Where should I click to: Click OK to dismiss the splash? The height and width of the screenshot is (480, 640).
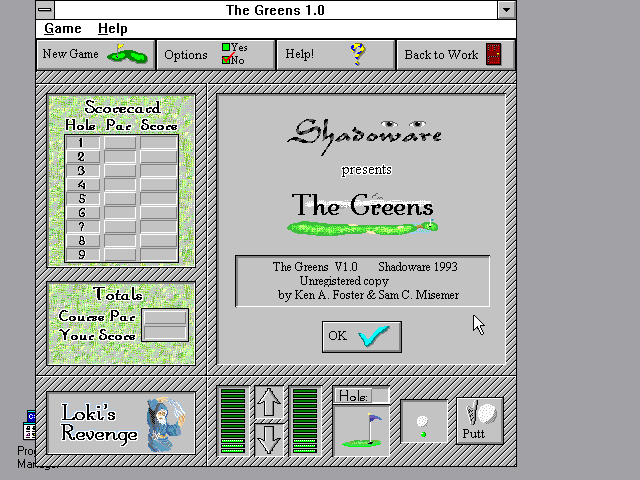coord(361,336)
